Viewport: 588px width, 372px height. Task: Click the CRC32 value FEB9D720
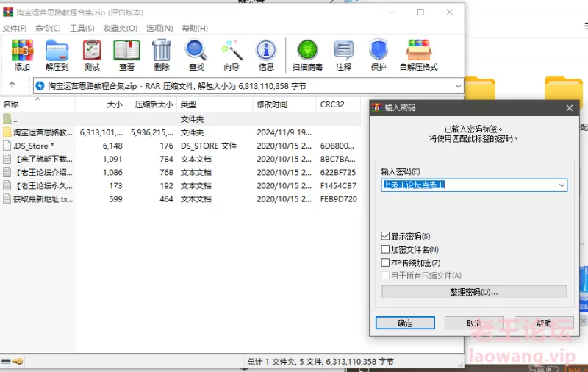[338, 199]
